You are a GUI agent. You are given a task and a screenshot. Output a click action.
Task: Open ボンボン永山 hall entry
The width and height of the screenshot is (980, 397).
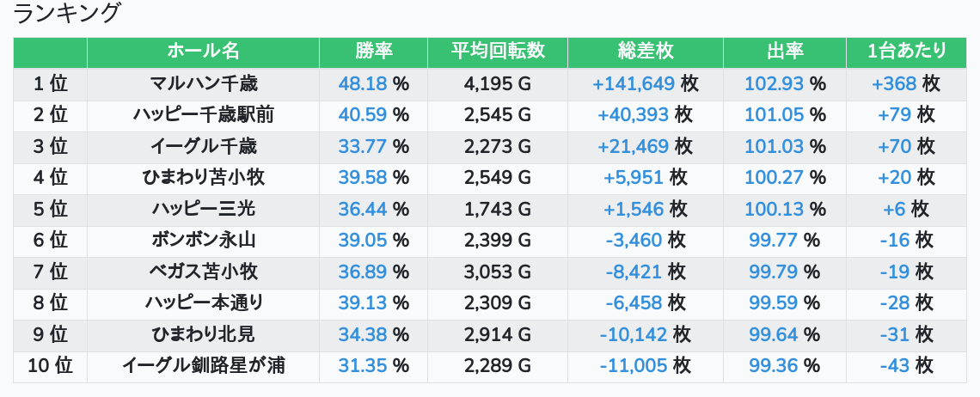click(203, 240)
